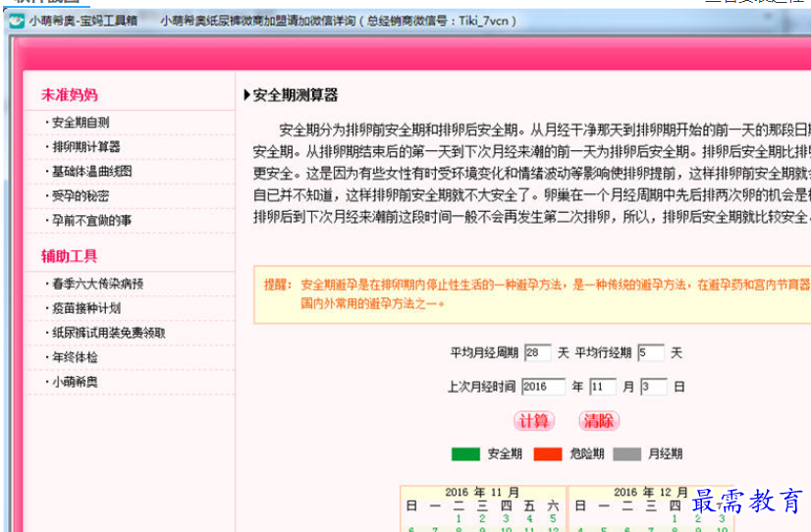Click the 平均月经周期 input field

tap(537, 352)
